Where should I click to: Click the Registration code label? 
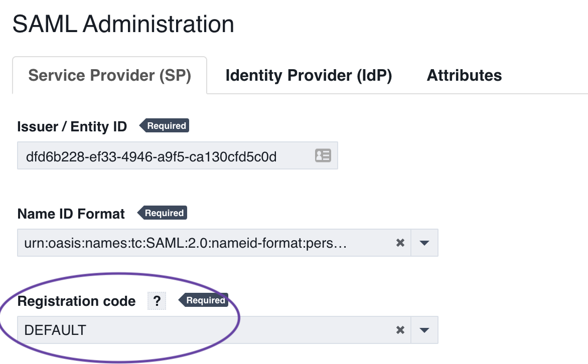coord(76,301)
